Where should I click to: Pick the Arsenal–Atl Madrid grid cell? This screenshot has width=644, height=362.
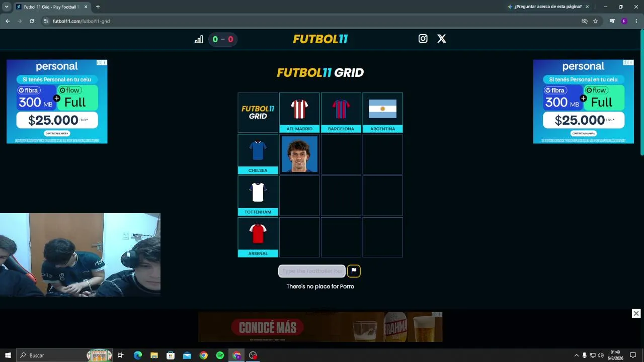(x=299, y=237)
